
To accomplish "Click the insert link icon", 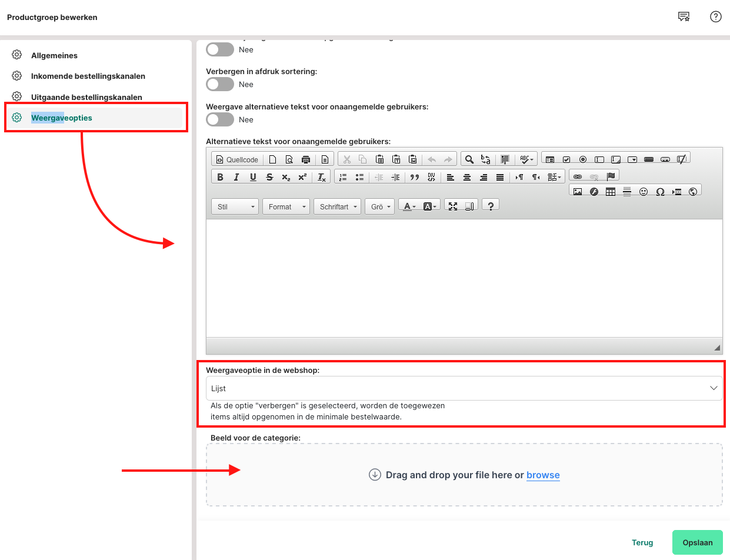I will tap(578, 176).
